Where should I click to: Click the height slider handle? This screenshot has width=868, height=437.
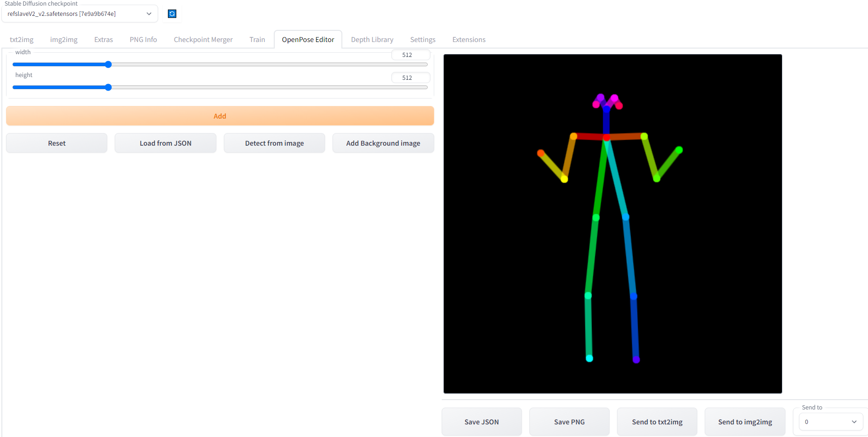click(108, 87)
